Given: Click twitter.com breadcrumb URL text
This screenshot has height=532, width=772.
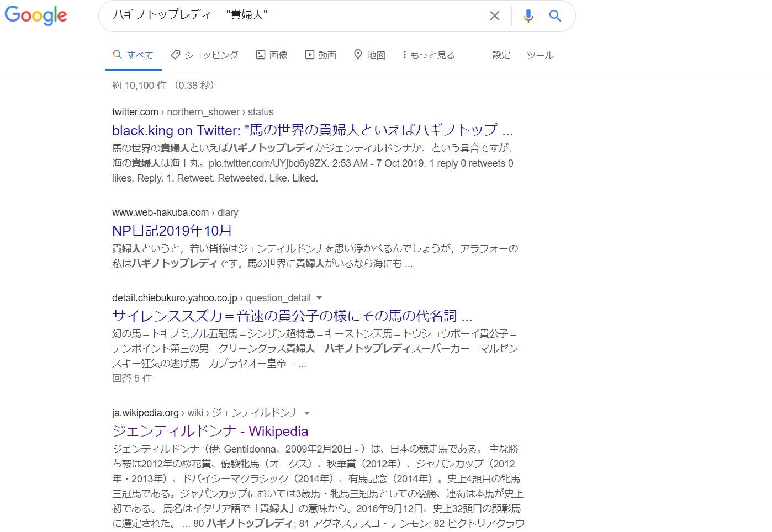Looking at the screenshot, I should tap(193, 112).
